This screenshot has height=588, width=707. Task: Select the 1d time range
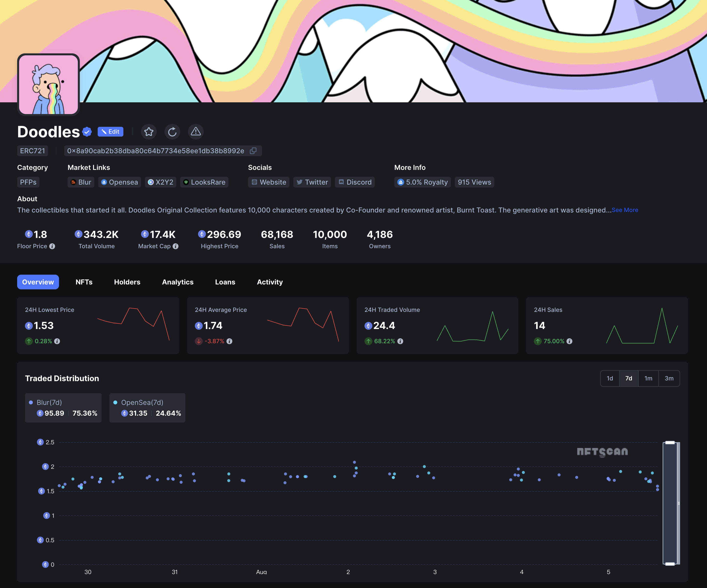pyautogui.click(x=610, y=378)
